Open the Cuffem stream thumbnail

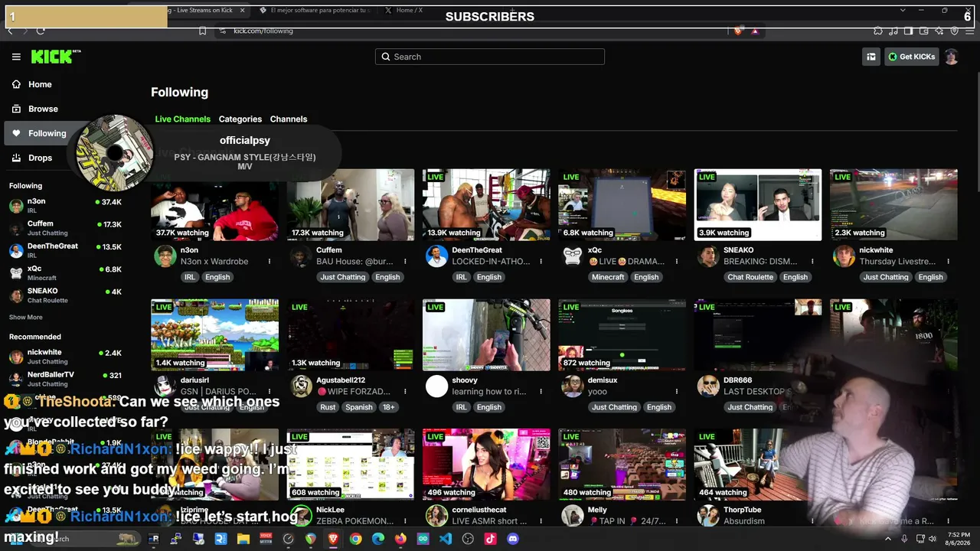[x=351, y=204]
